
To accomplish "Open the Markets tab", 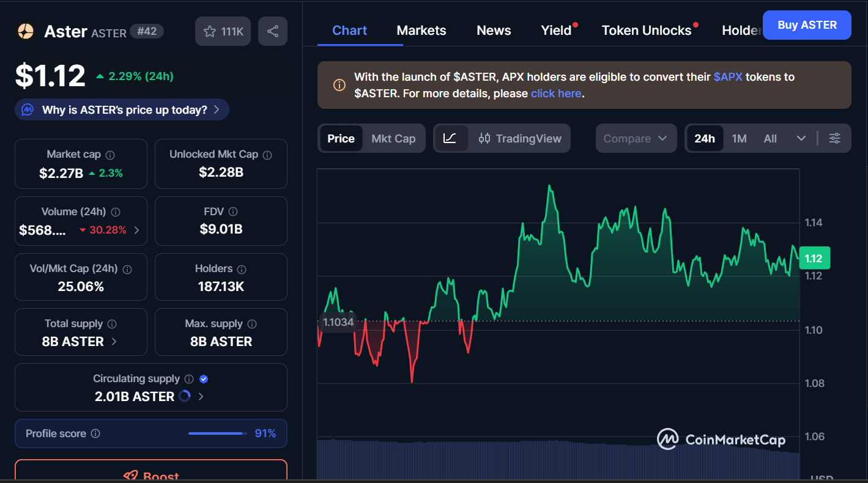I will [421, 31].
